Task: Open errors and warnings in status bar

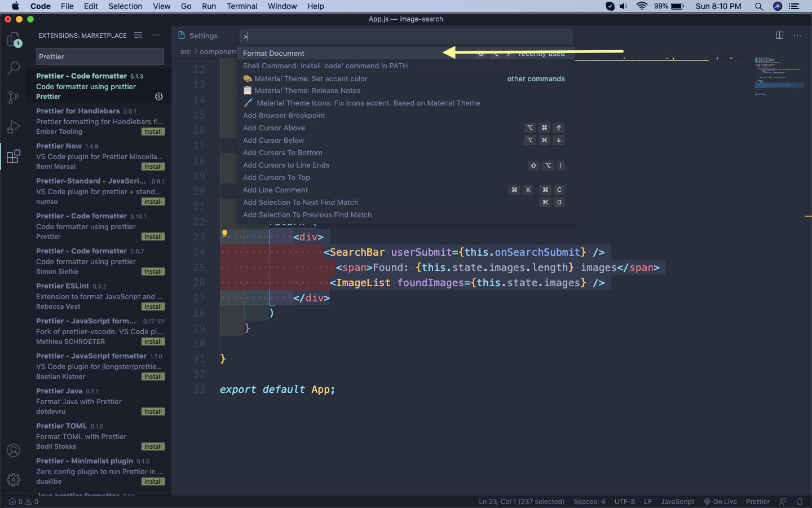Action: tap(24, 501)
